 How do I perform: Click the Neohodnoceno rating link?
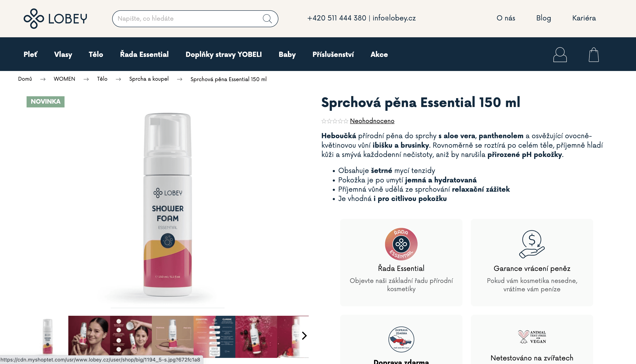click(372, 121)
